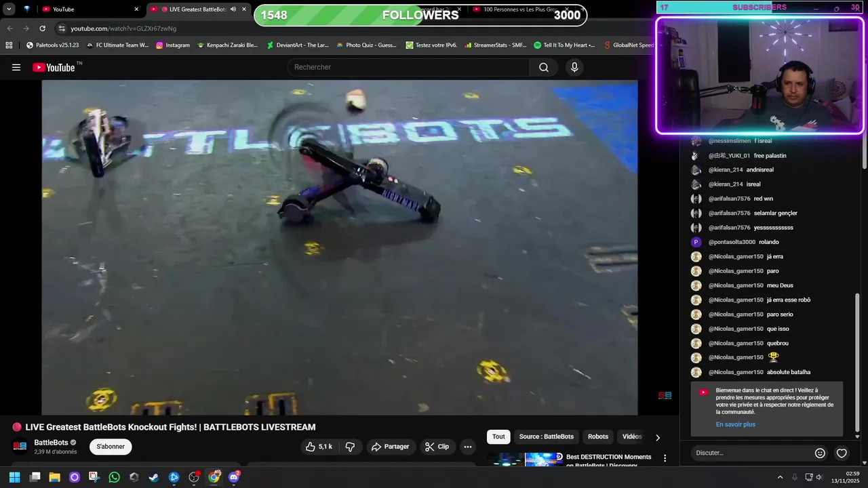Open chat user @pontasolta3000
The image size is (868, 488).
(x=732, y=242)
